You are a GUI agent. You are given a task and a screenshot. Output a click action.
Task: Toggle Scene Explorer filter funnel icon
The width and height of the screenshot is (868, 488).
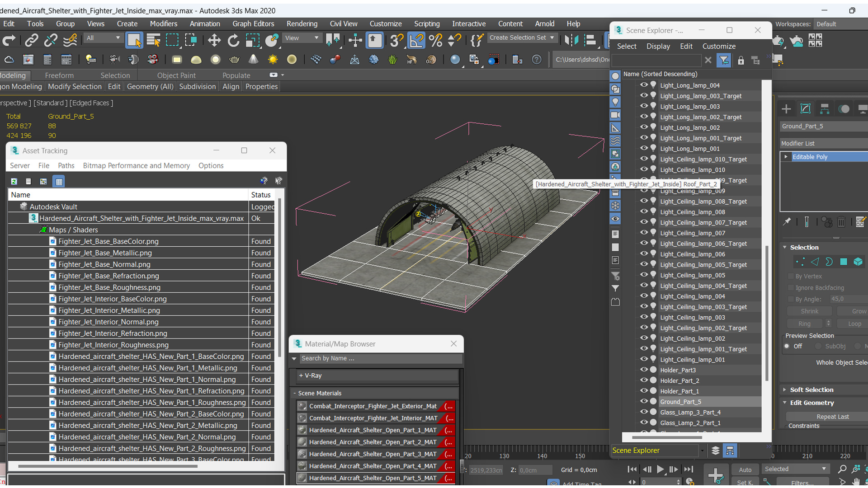724,60
